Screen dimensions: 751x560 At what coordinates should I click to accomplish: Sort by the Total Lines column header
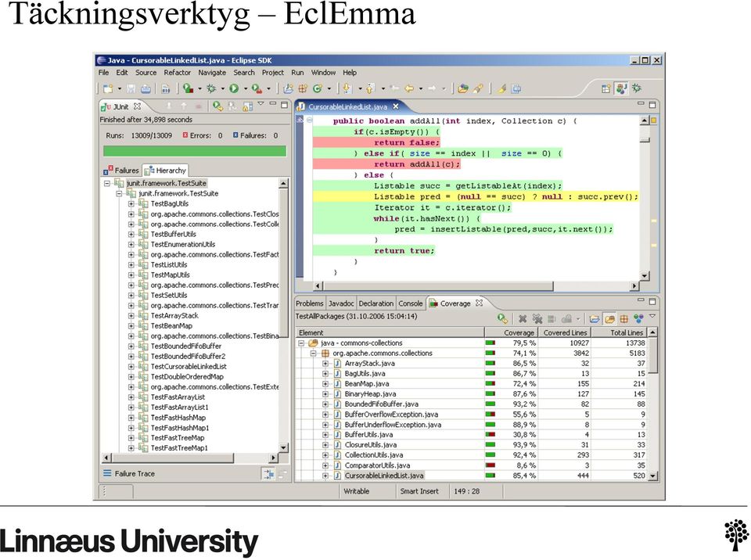pyautogui.click(x=620, y=332)
